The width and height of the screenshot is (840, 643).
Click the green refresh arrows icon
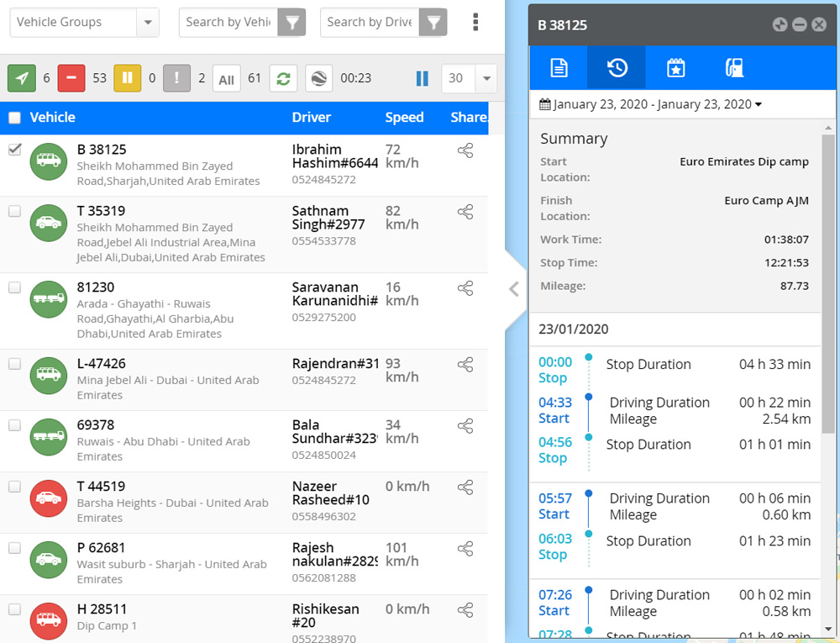click(x=283, y=78)
